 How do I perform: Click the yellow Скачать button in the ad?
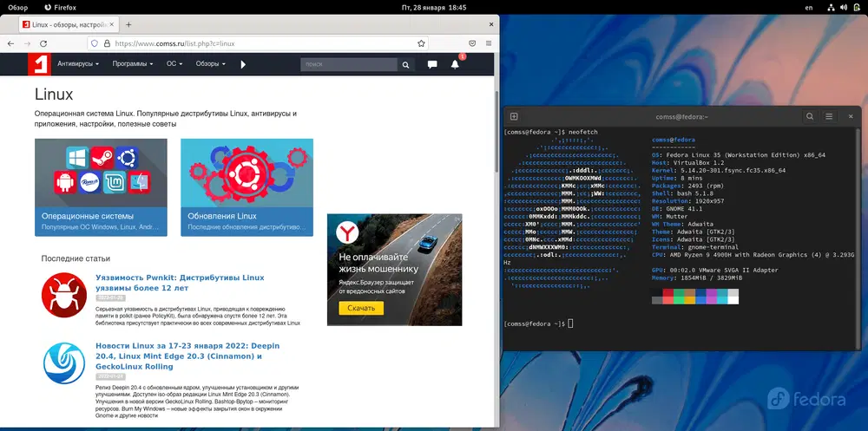click(x=361, y=308)
